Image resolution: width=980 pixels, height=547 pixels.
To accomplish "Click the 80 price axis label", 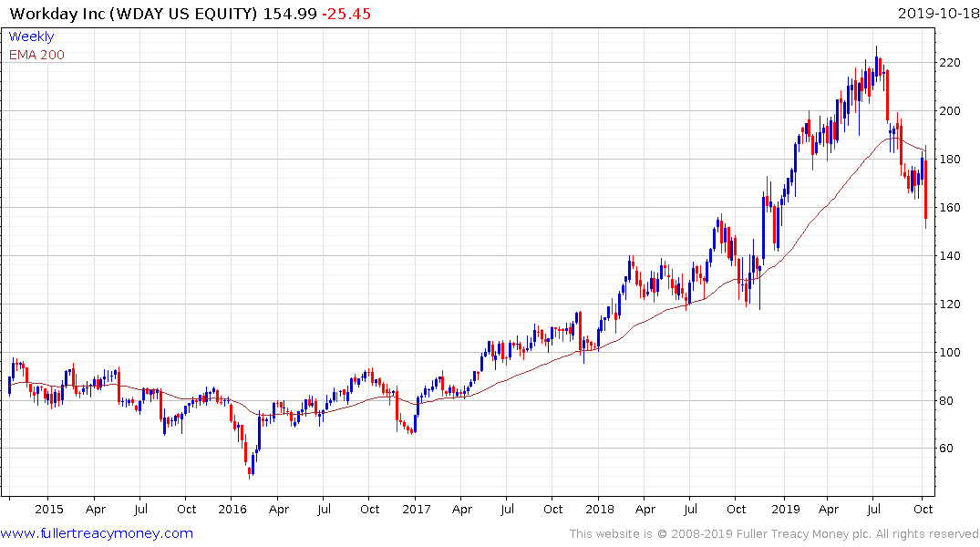I will coord(946,401).
